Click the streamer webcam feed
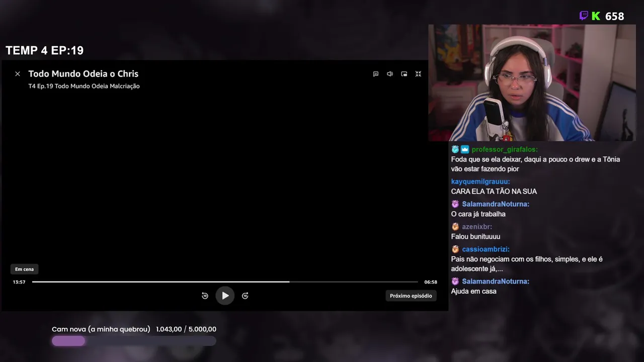This screenshot has width=644, height=362. 532,83
